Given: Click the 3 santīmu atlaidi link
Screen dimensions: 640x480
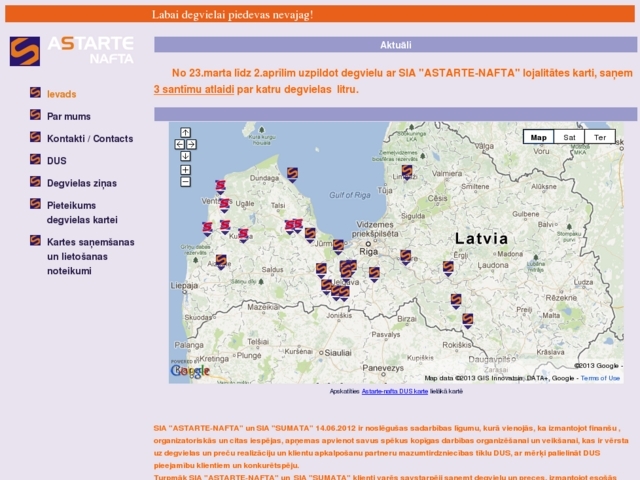Looking at the screenshot, I should coord(194,89).
